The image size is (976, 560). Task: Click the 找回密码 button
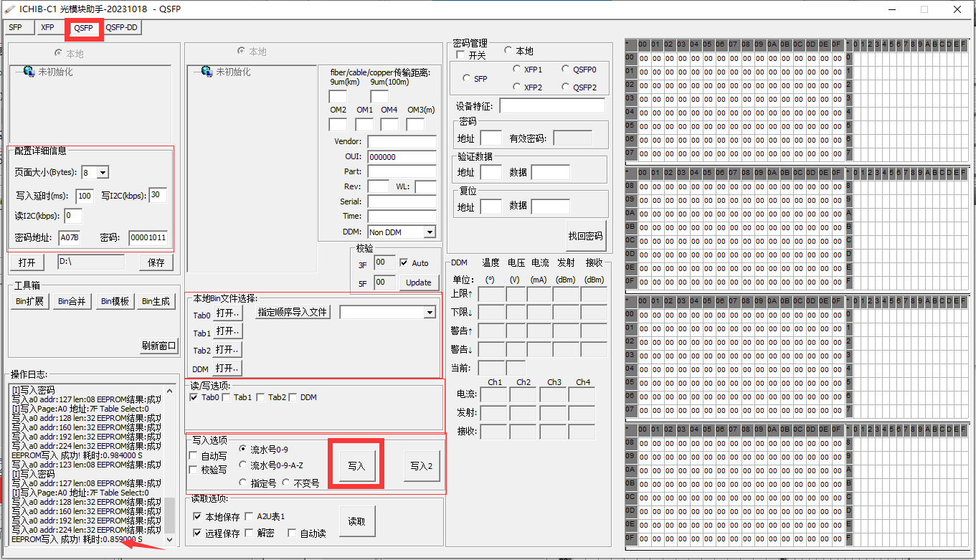pos(587,237)
